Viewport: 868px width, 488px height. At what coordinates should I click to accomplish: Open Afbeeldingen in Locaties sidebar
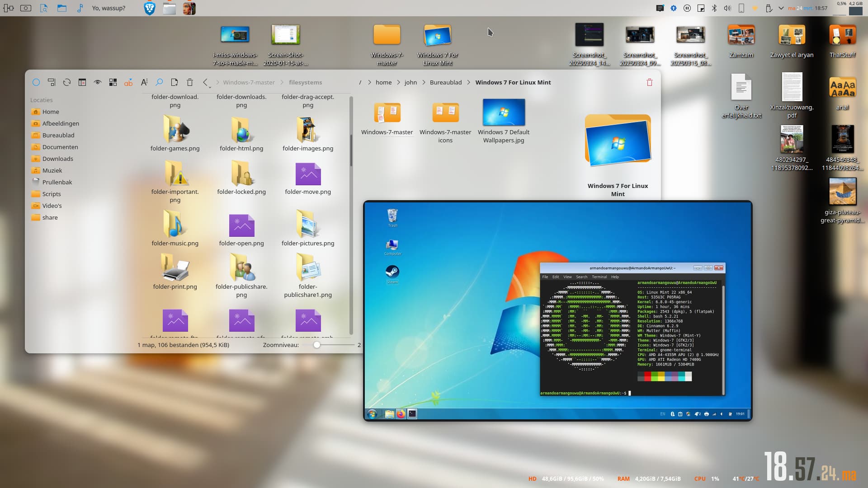point(61,123)
